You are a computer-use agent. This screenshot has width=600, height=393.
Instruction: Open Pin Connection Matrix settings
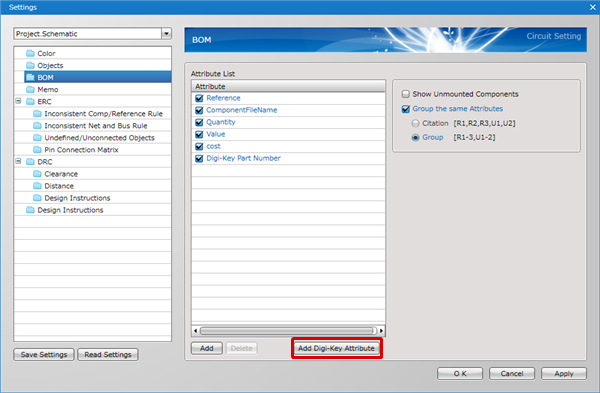(x=82, y=150)
